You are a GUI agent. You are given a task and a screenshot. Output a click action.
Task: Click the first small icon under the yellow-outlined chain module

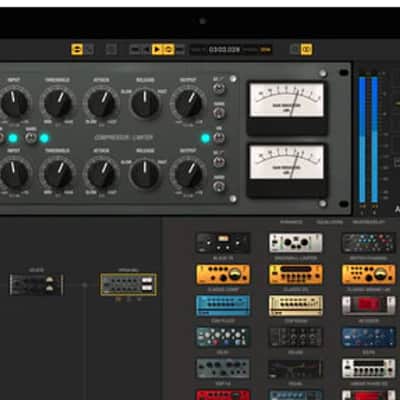118,300
